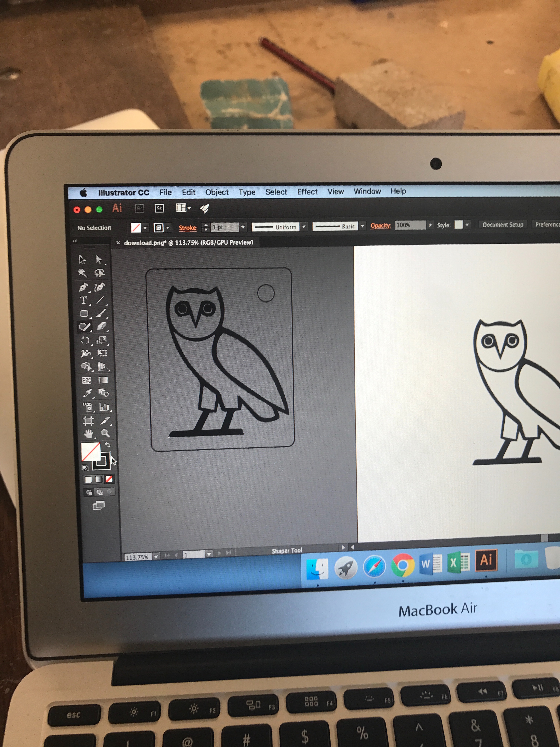
Task: Choose the Lasso tool
Action: coord(99,273)
